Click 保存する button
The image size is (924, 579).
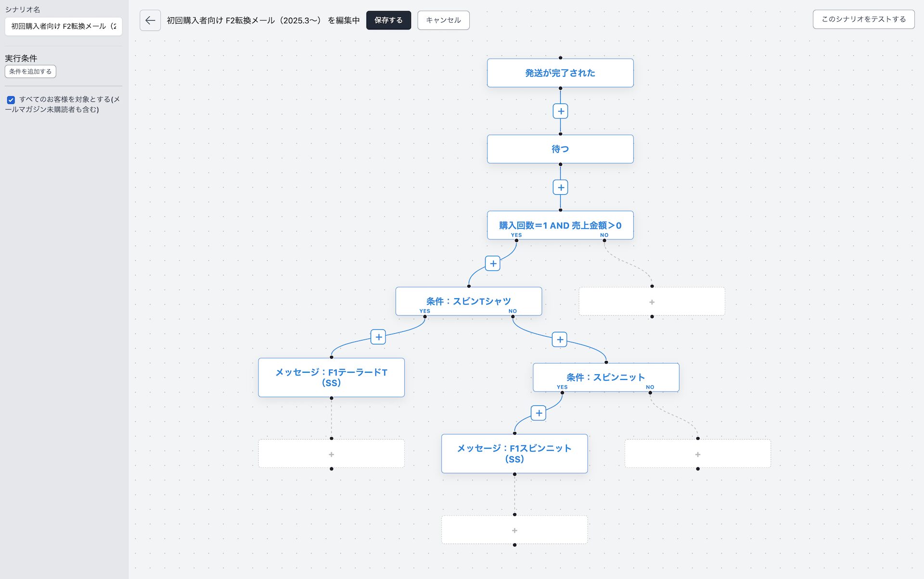click(x=388, y=20)
